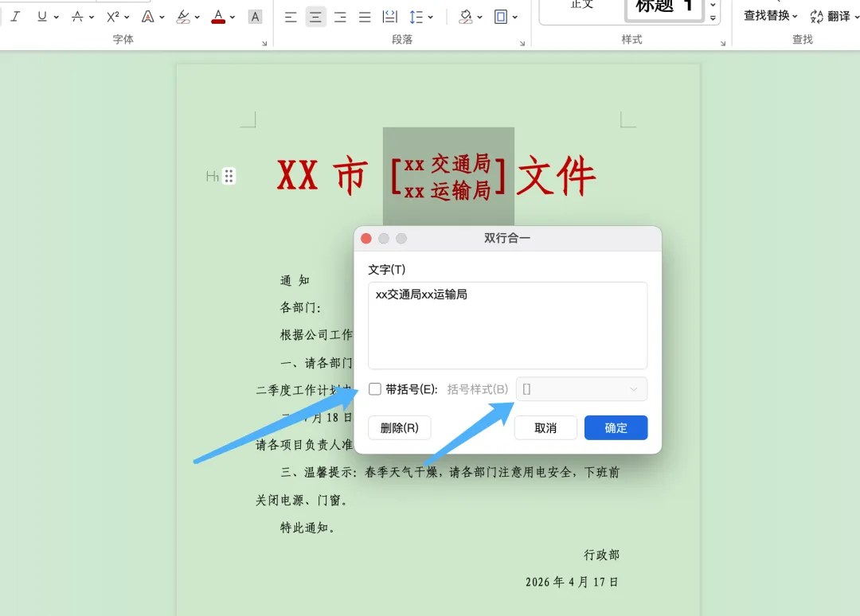Apply superscript X² formatting
This screenshot has width=860, height=616.
[x=112, y=17]
